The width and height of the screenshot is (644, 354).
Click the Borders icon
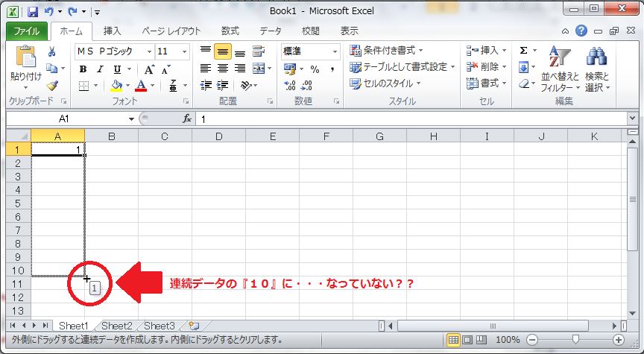83,86
